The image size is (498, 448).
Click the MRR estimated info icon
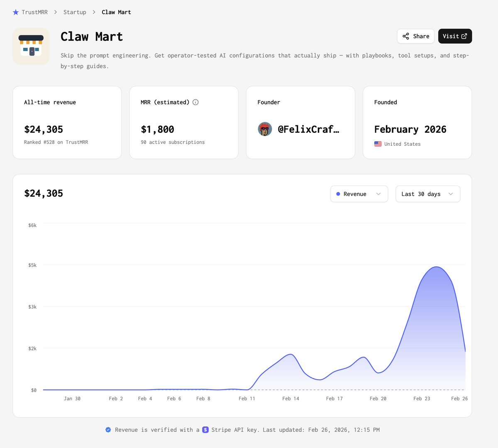[x=195, y=102]
